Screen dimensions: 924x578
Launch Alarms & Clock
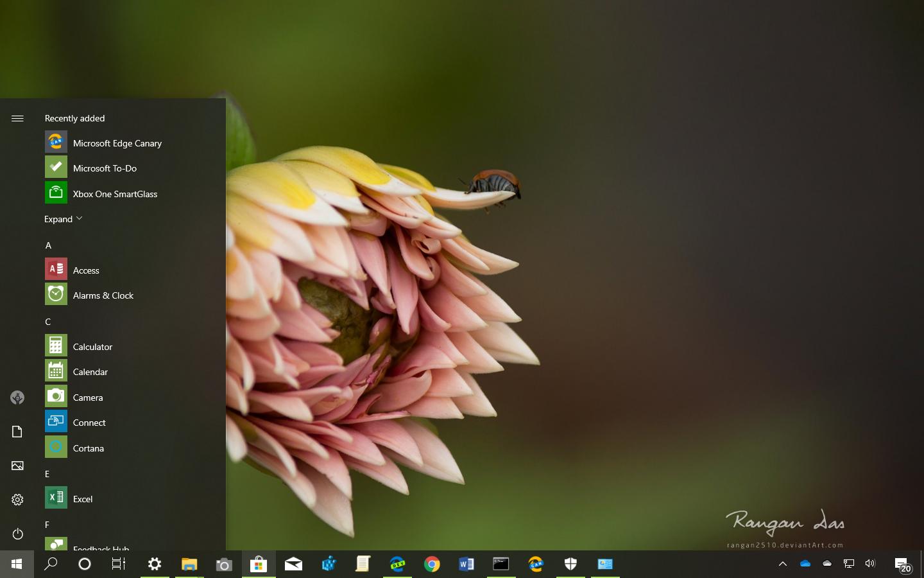click(x=103, y=295)
